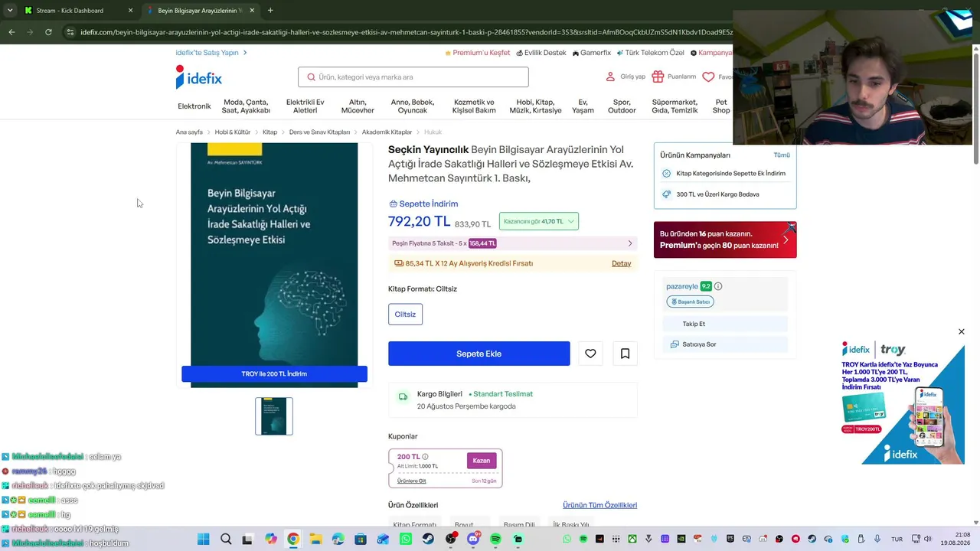The height and width of the screenshot is (551, 980).
Task: Go to Hobi & Kültür breadcrumb
Action: pos(233,132)
